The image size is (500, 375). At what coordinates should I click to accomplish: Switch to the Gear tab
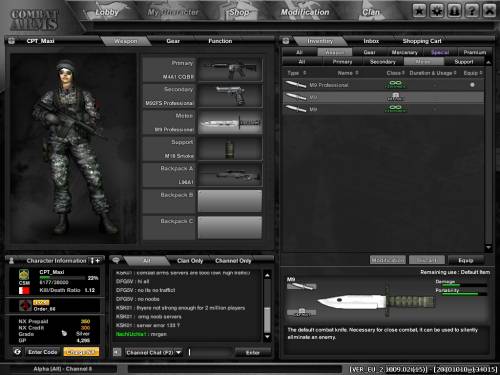pos(173,41)
